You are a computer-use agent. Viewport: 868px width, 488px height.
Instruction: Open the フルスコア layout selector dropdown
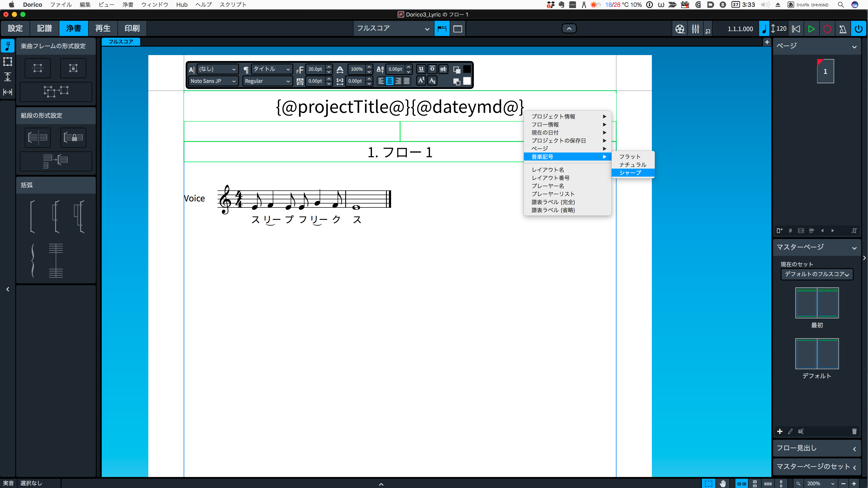[393, 29]
